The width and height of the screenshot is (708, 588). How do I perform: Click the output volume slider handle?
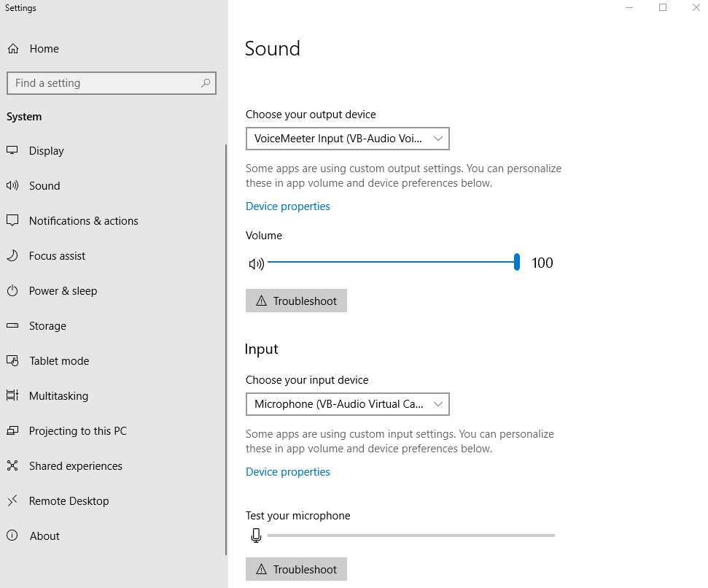[517, 263]
